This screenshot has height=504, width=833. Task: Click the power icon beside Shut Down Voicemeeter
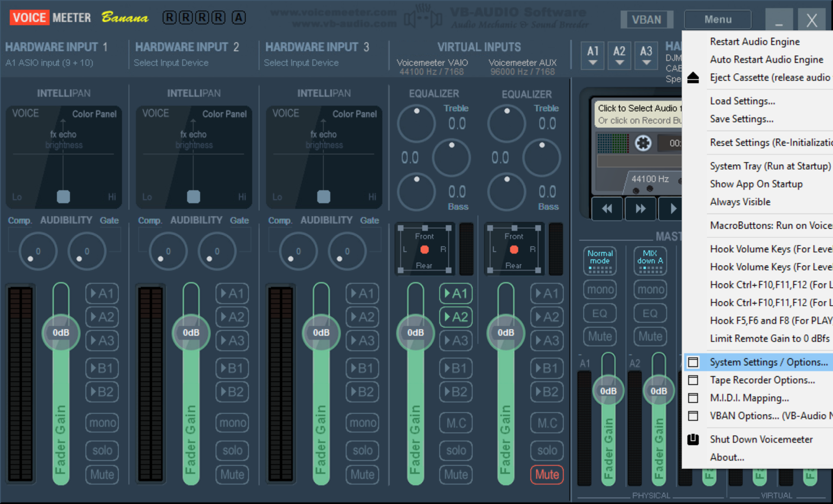click(693, 439)
